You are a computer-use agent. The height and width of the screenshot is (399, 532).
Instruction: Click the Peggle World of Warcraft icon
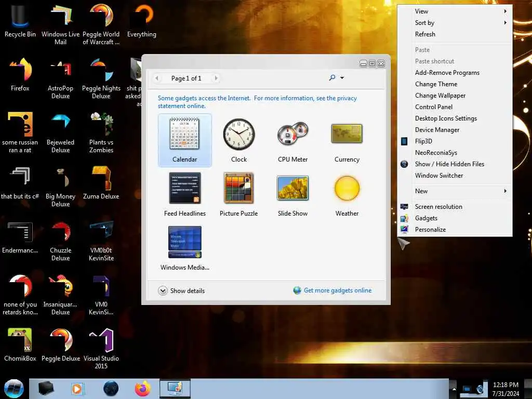coord(101,24)
